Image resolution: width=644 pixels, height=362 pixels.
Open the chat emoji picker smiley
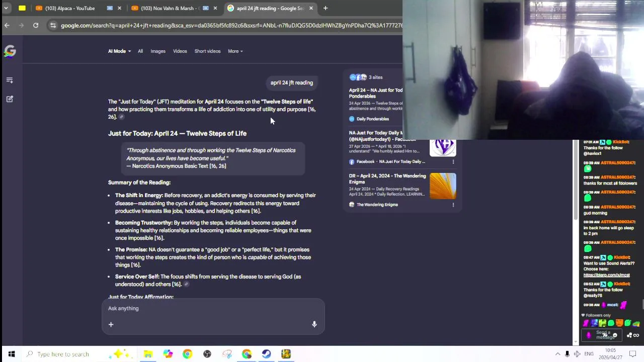pos(615,335)
